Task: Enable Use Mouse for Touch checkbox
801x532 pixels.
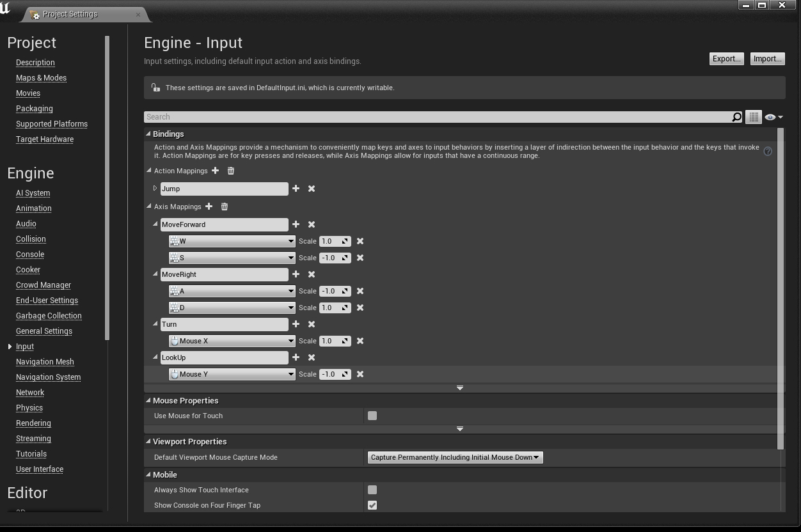Action: pyautogui.click(x=372, y=416)
